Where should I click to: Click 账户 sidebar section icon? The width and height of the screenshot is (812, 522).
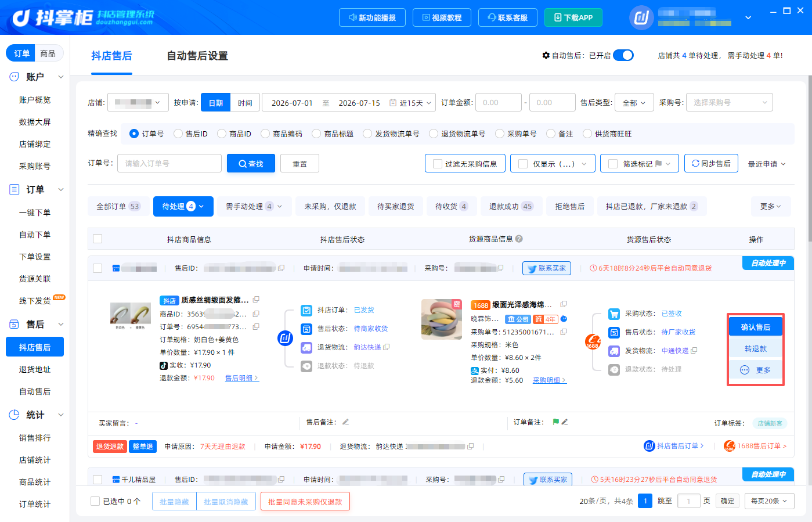(15, 77)
